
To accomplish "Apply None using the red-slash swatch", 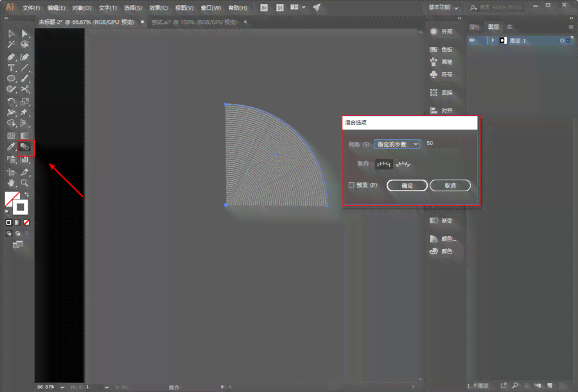I will [26, 223].
